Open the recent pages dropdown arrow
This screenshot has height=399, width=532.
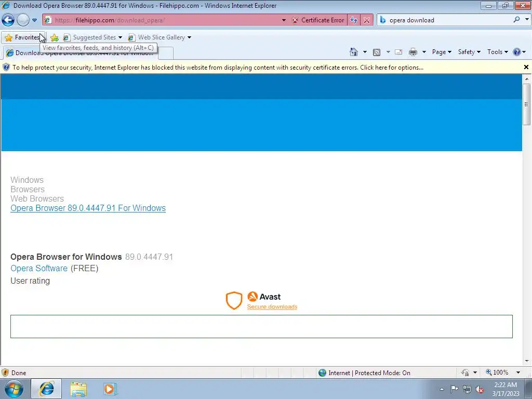tap(35, 20)
